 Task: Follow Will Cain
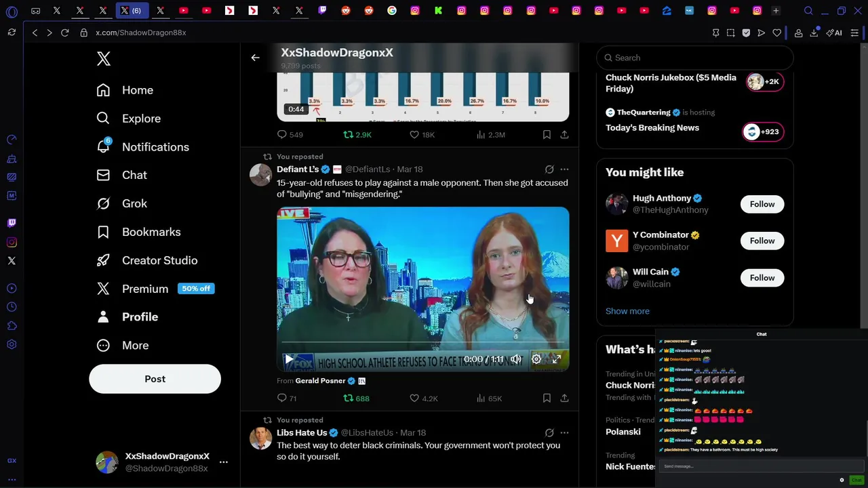(762, 278)
